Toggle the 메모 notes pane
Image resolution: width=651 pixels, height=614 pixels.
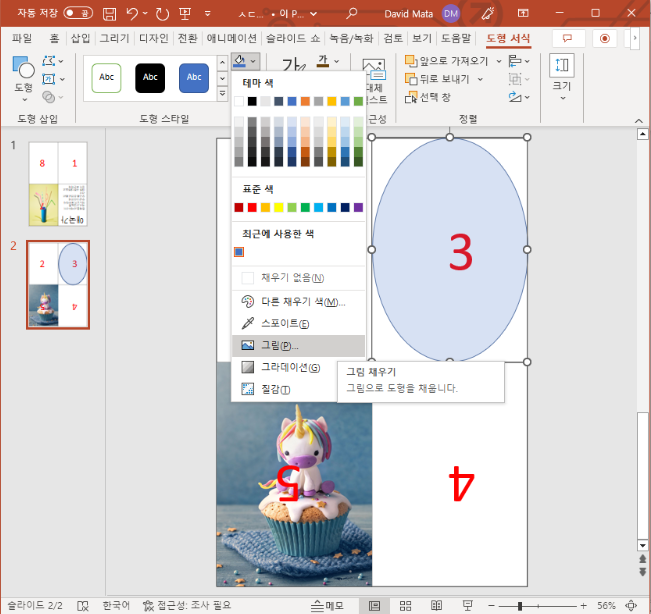pyautogui.click(x=328, y=606)
